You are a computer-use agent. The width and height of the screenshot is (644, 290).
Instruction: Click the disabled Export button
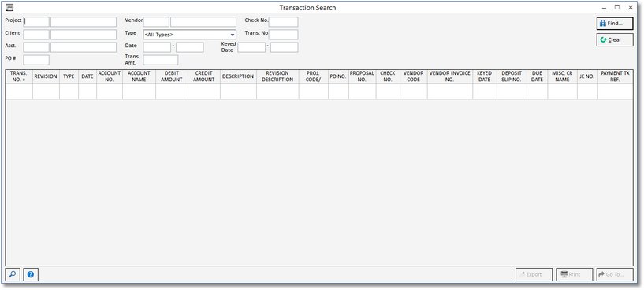[x=534, y=274]
